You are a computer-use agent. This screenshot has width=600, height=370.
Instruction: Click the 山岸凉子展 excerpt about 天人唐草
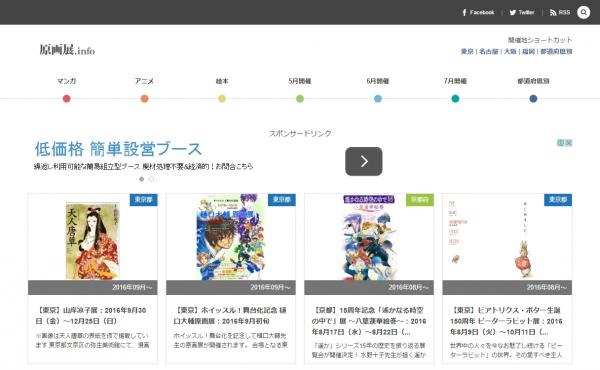tap(92, 340)
